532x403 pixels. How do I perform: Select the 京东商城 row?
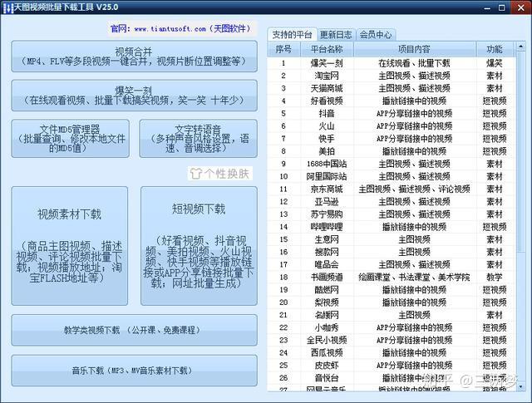392,189
